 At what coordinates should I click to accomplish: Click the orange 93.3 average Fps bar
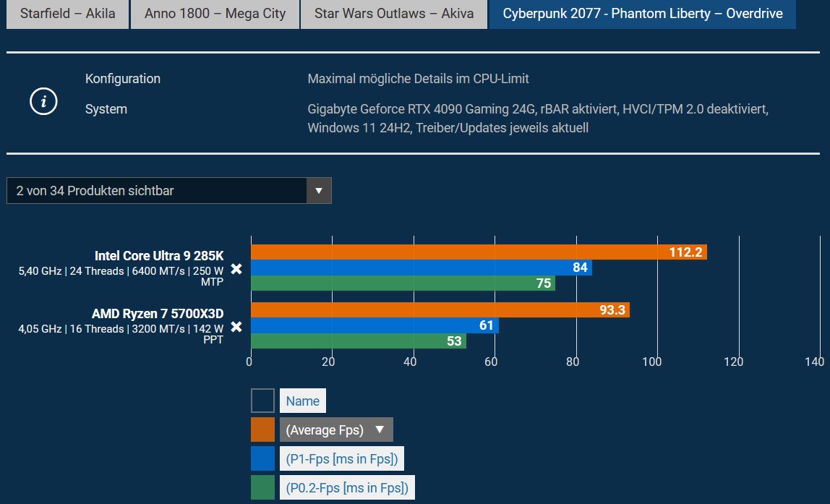click(x=440, y=309)
